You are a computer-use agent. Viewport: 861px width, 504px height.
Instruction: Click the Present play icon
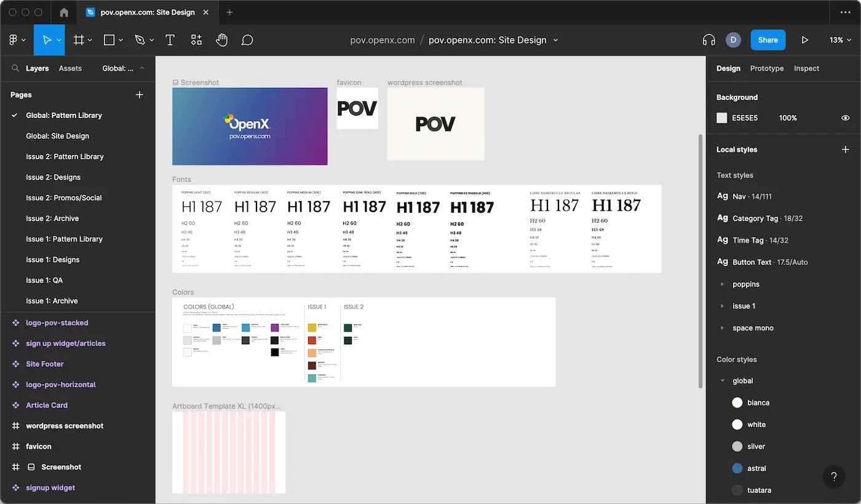click(x=804, y=40)
